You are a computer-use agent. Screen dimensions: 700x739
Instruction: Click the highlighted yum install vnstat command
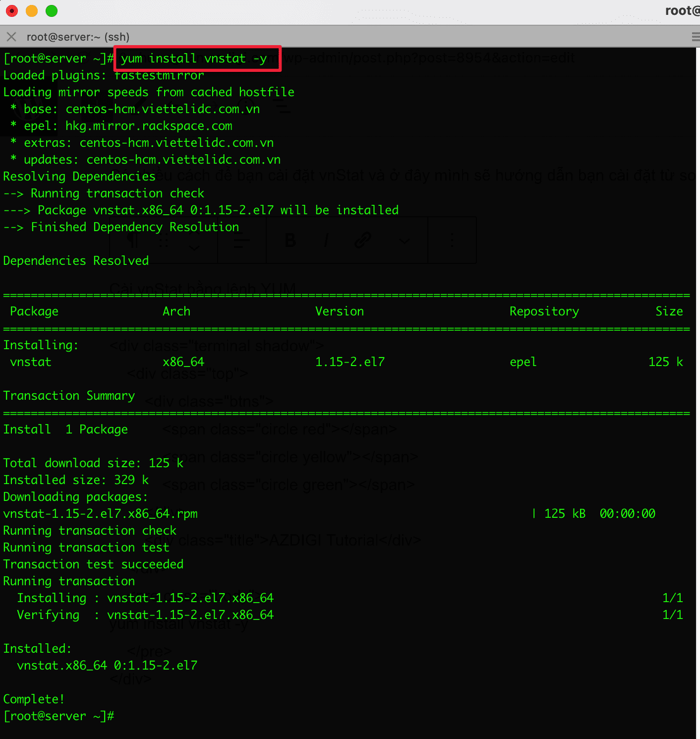click(x=194, y=59)
